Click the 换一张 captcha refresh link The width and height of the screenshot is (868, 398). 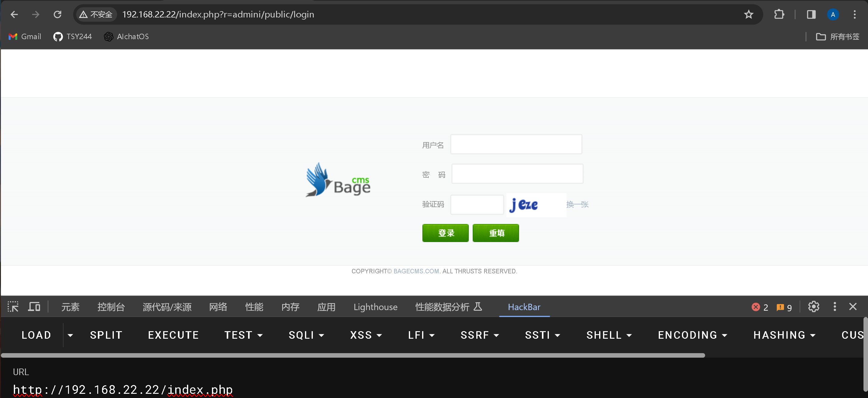[x=577, y=204]
